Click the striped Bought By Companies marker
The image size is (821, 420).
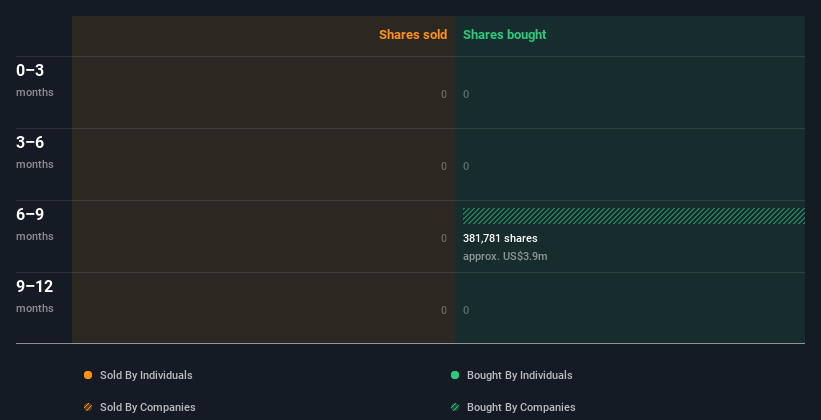[455, 407]
